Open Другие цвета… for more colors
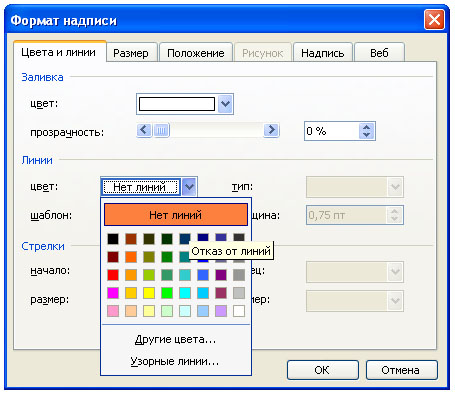Viewport: 455px width, 394px height. (x=176, y=339)
